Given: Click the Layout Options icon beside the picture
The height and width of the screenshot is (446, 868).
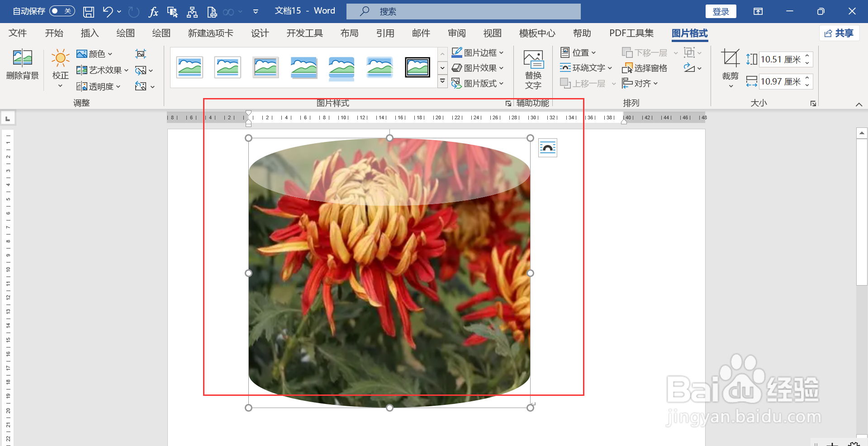Looking at the screenshot, I should tap(547, 148).
